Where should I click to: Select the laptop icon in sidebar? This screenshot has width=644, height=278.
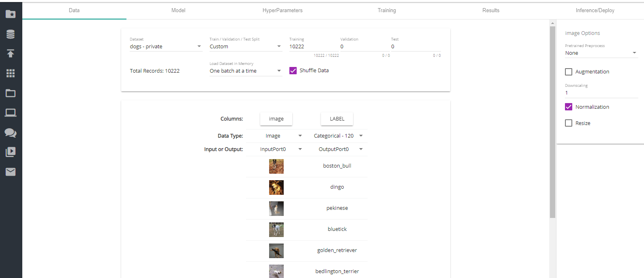11,113
